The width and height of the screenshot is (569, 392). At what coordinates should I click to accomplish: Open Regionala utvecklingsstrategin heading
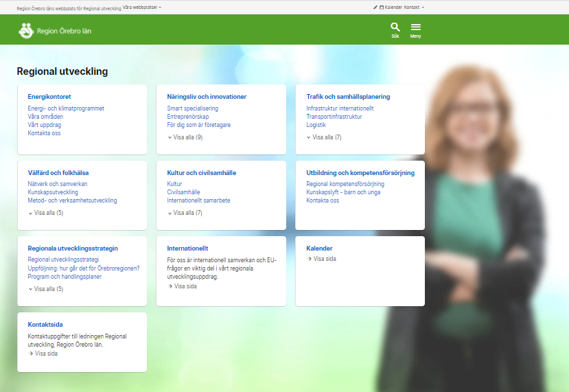[x=73, y=249]
